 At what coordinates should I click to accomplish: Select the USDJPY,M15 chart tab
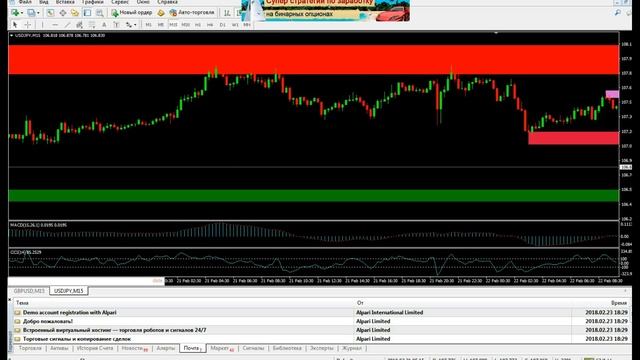69,291
